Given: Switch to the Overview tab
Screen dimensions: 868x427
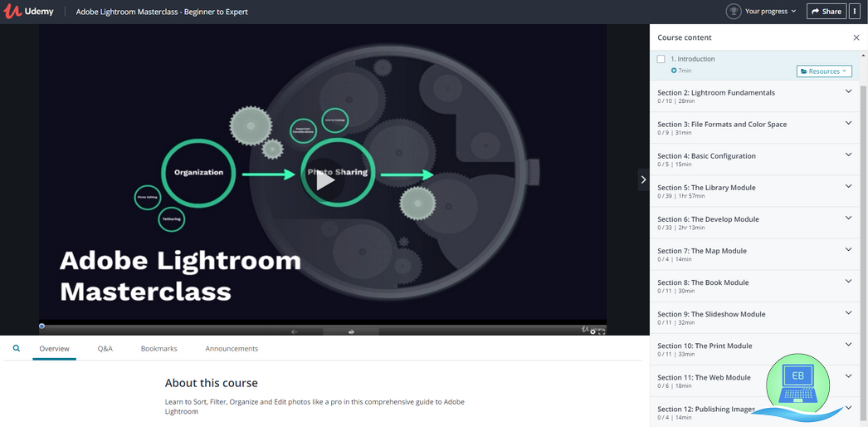Looking at the screenshot, I should (x=54, y=349).
